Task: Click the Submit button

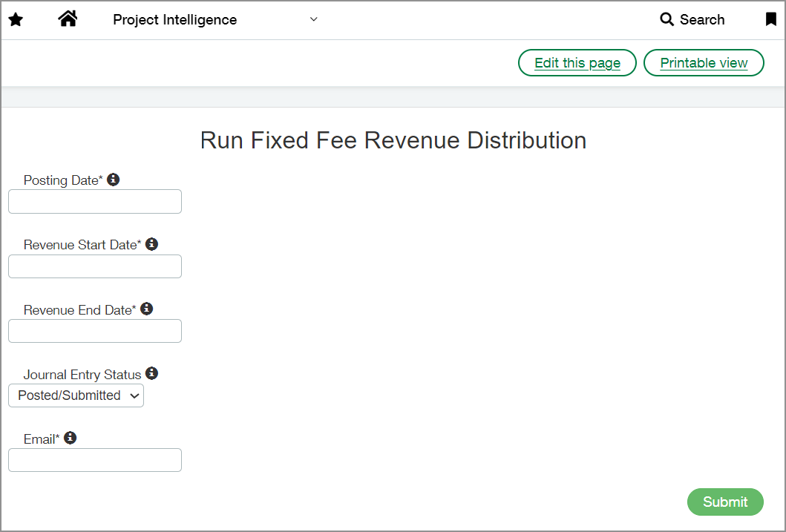Action: [x=725, y=502]
